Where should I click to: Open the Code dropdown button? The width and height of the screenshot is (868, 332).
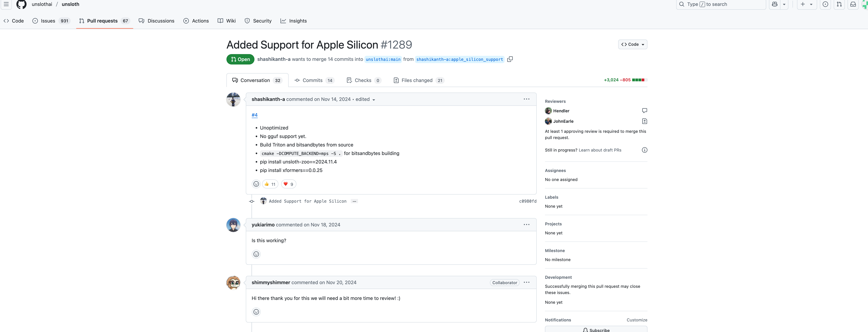click(632, 45)
